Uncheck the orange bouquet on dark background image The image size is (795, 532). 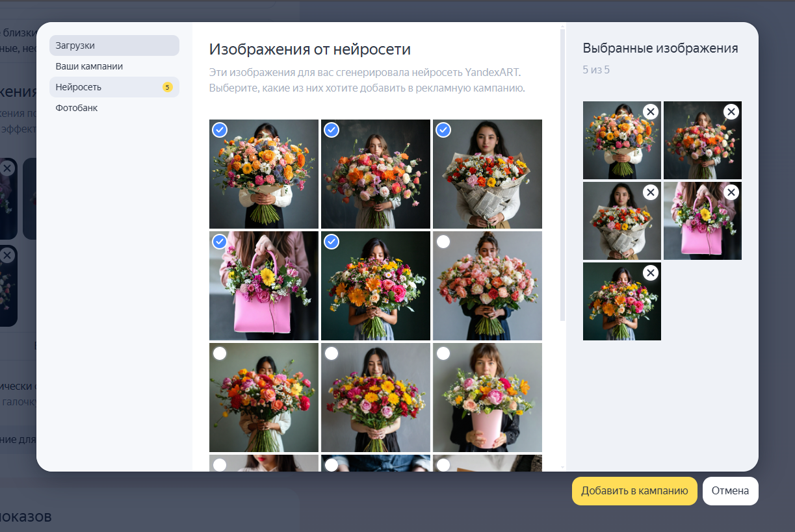220,130
